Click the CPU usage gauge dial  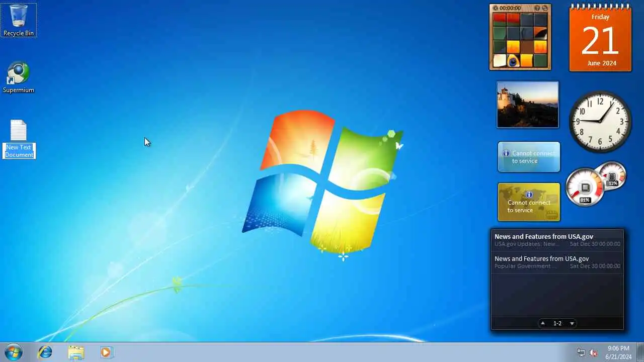click(x=585, y=188)
